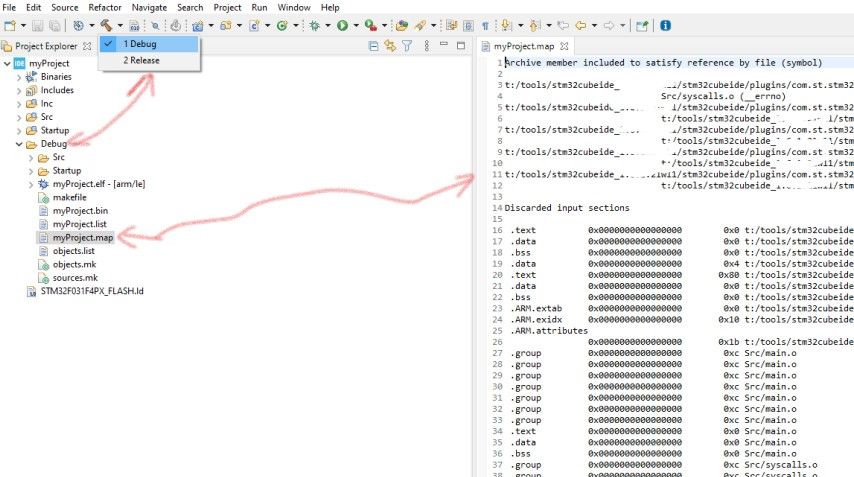This screenshot has height=477, width=854.
Task: Open the Window menu
Action: pos(294,8)
